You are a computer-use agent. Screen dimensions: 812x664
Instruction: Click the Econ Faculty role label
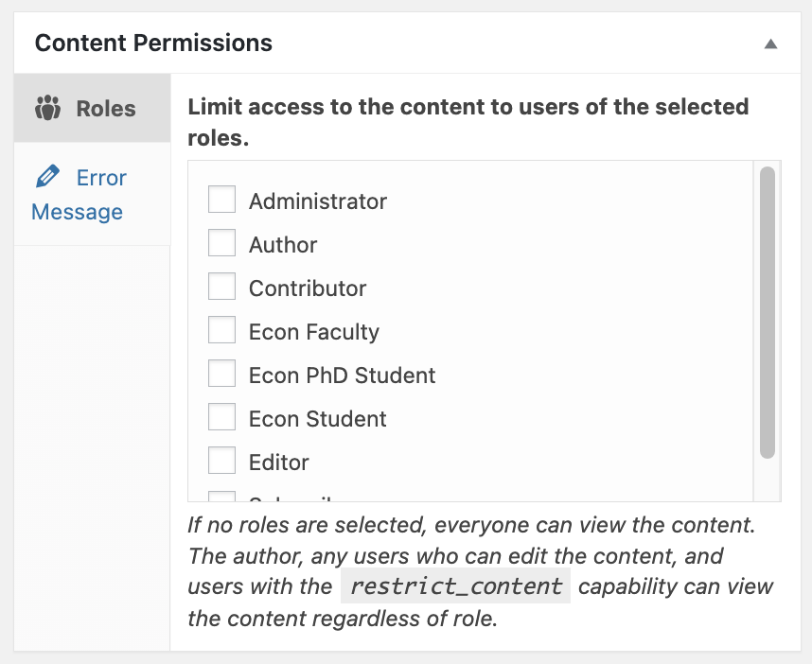coord(314,332)
